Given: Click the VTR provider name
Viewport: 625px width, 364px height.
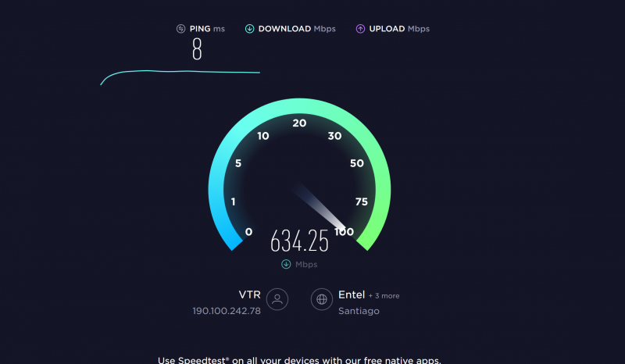Looking at the screenshot, I should 249,294.
